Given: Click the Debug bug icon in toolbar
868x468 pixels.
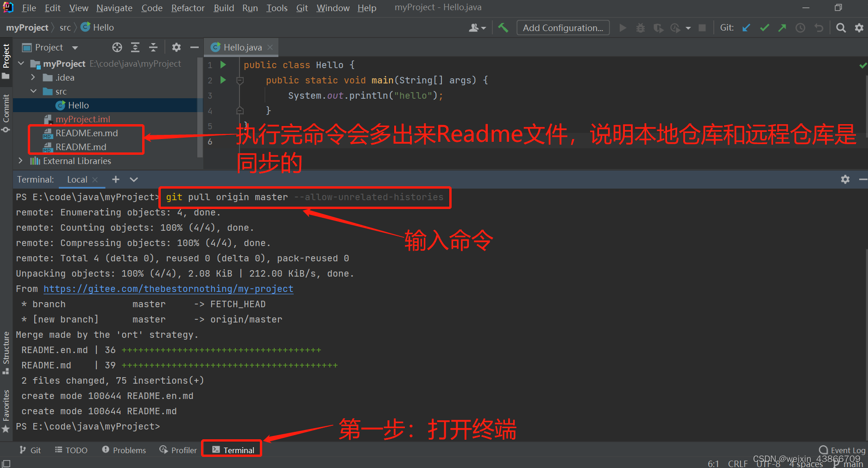Looking at the screenshot, I should pos(640,28).
